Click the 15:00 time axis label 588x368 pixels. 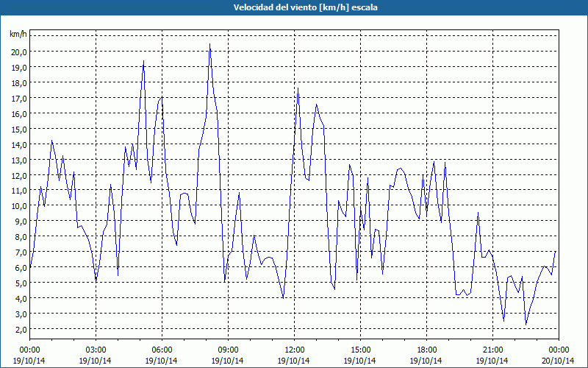pos(360,350)
